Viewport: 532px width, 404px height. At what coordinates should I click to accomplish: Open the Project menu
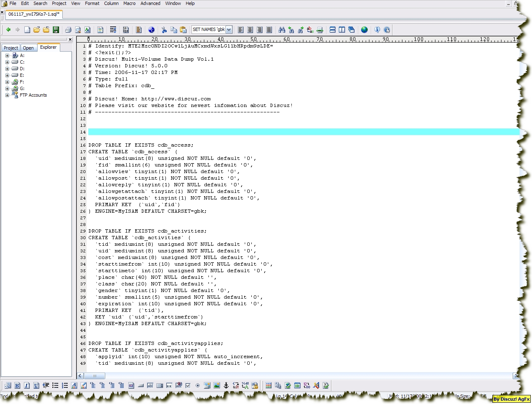[x=59, y=3]
